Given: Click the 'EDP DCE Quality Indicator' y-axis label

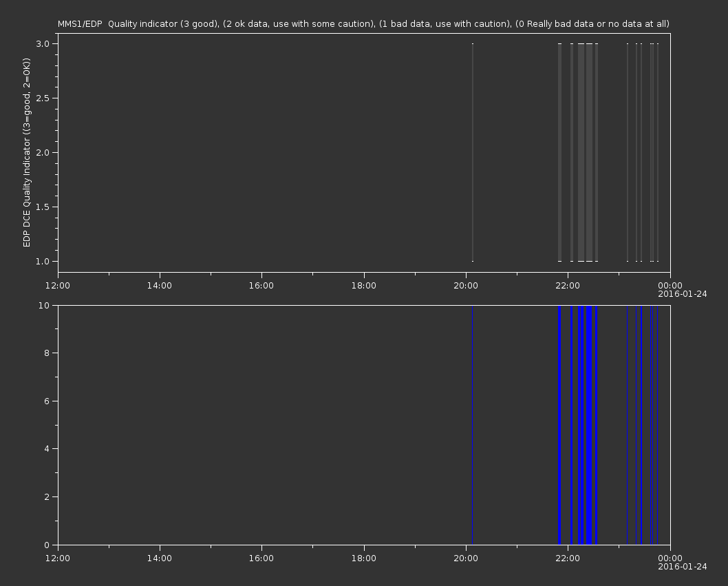Looking at the screenshot, I should (26, 152).
